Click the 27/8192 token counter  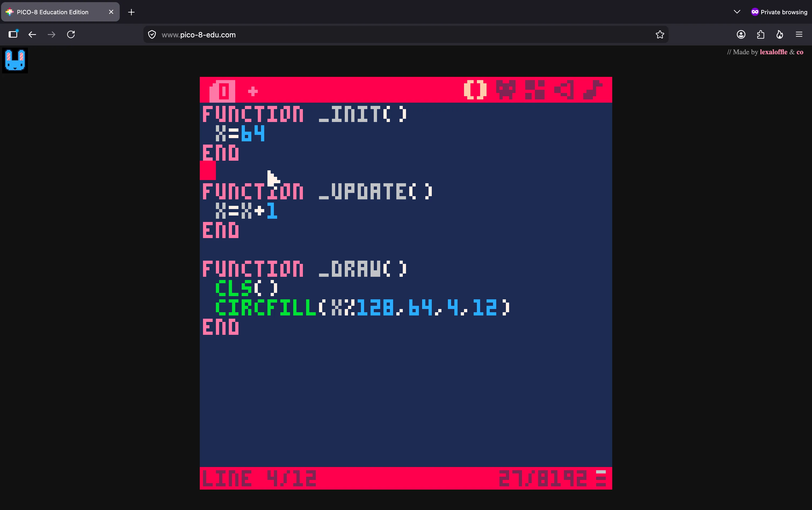pyautogui.click(x=543, y=478)
